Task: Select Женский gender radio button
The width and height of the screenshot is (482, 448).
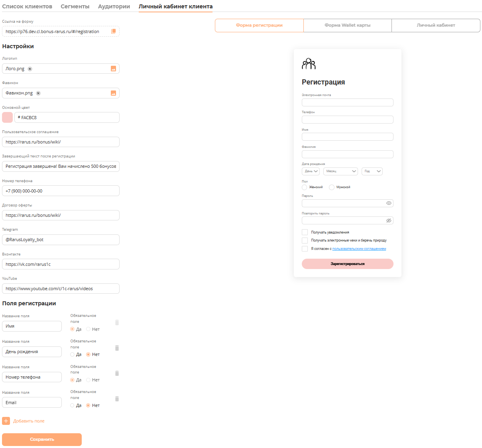Action: coord(305,187)
